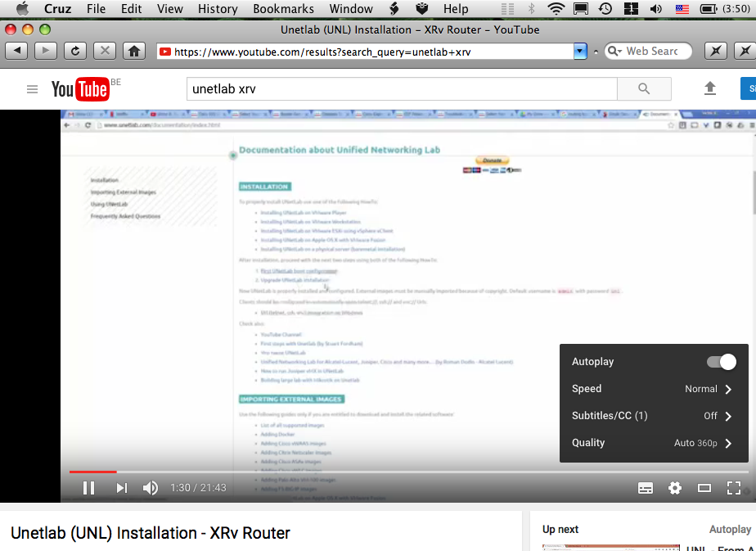Screen dimensions: 756x551
Task: Click the 1:30 / 21:43 time display
Action: (198, 488)
